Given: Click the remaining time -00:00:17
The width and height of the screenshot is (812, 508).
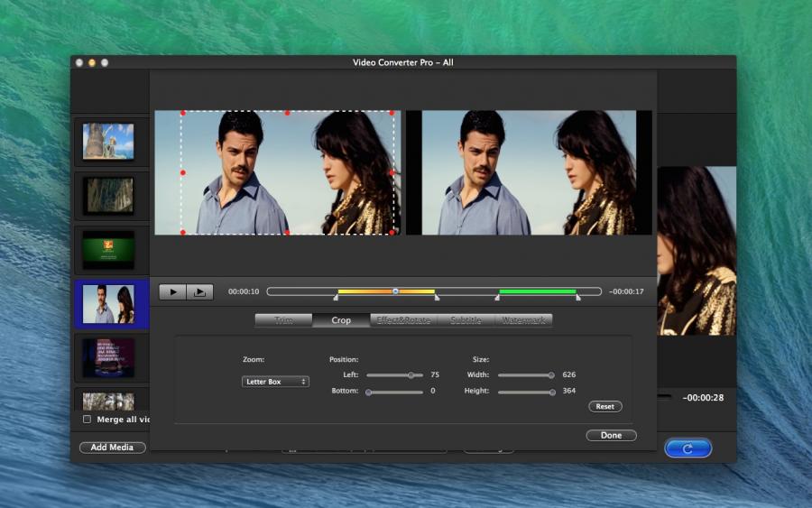Looking at the screenshot, I should click(x=627, y=291).
